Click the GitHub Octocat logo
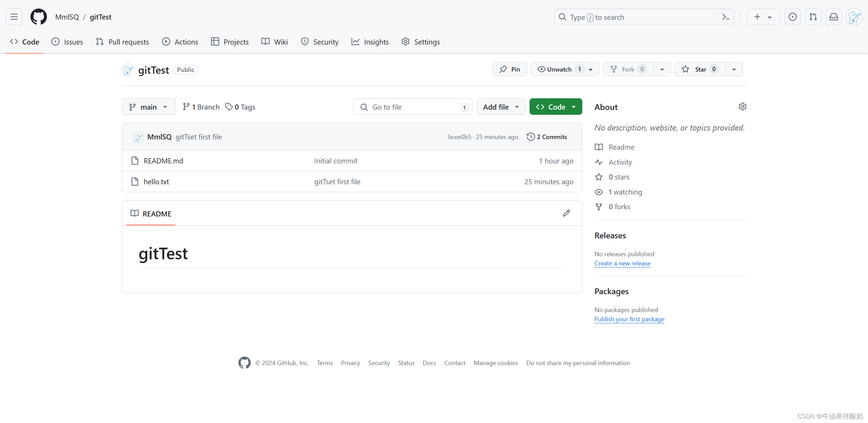The height and width of the screenshot is (423, 868). tap(38, 17)
